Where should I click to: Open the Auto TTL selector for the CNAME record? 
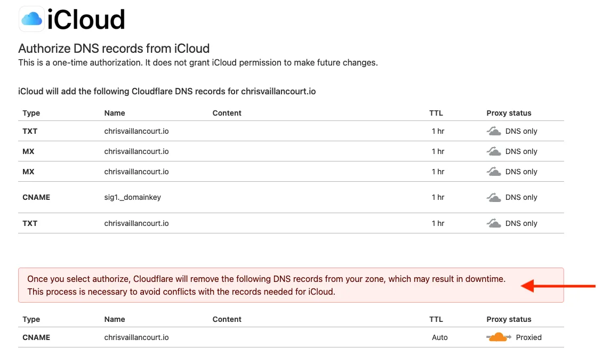click(x=440, y=337)
